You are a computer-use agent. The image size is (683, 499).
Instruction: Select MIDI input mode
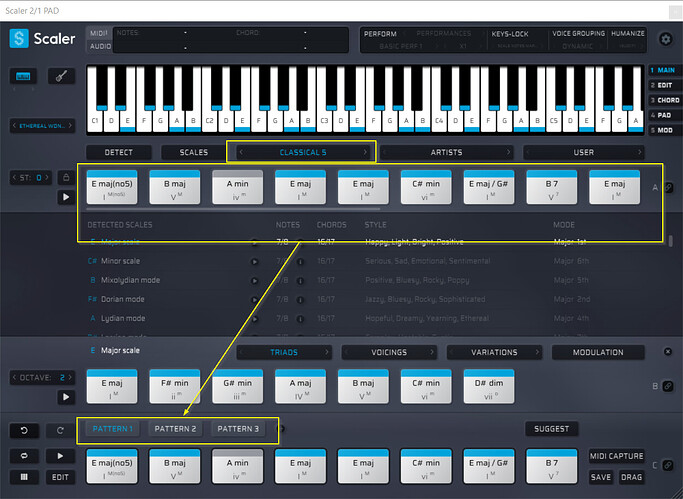click(99, 34)
